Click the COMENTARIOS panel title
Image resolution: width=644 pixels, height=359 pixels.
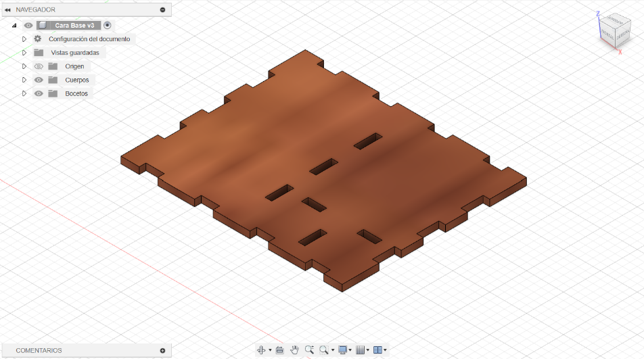click(x=39, y=350)
